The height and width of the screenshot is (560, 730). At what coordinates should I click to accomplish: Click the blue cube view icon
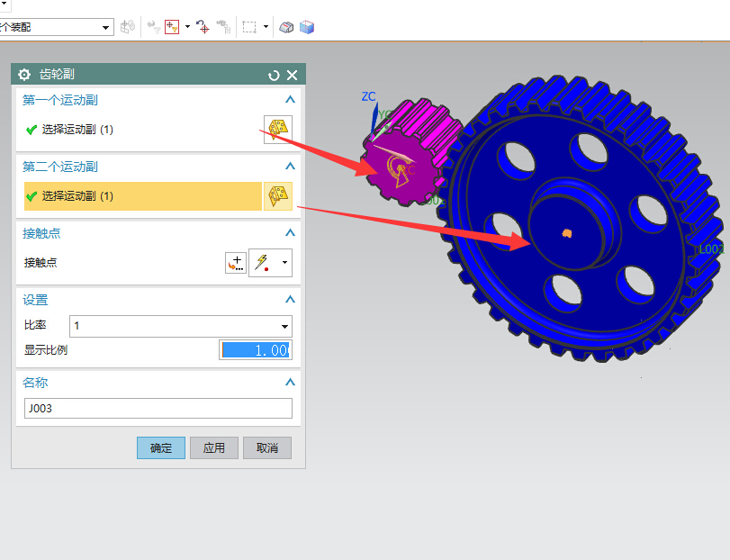point(307,28)
